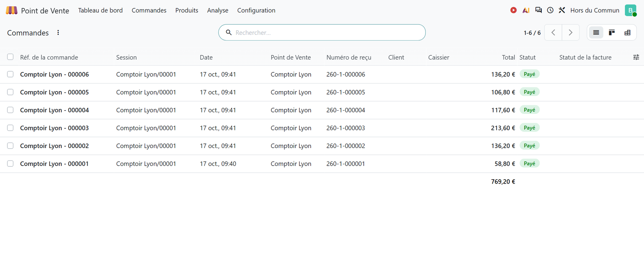Click the 1-6 / 6 pager counter
The height and width of the screenshot is (277, 644).
tap(532, 33)
